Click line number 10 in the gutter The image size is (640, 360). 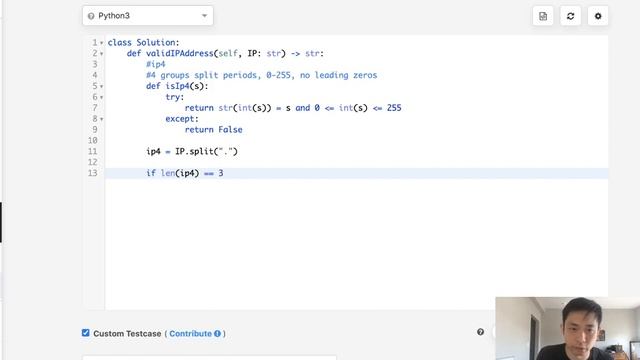[x=93, y=140]
